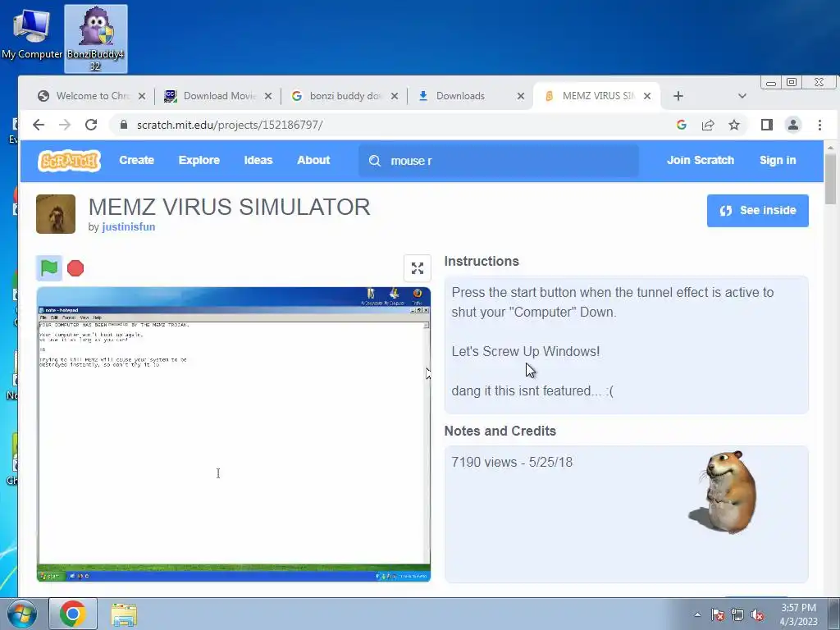
Task: Click the Scratch search field
Action: (x=498, y=161)
